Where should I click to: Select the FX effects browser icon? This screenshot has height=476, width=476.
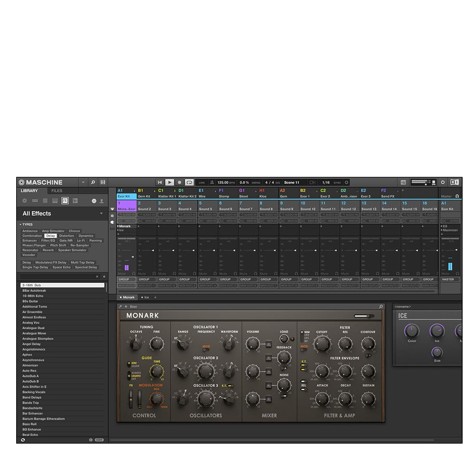pos(65,200)
